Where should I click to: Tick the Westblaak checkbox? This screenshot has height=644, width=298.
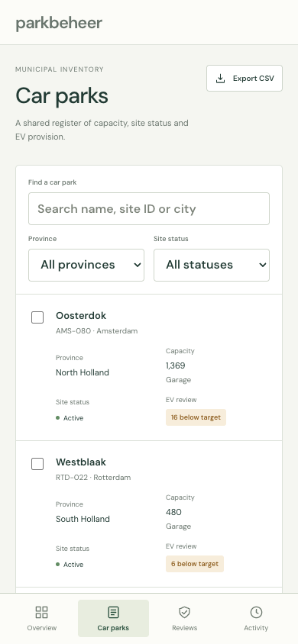tap(37, 464)
